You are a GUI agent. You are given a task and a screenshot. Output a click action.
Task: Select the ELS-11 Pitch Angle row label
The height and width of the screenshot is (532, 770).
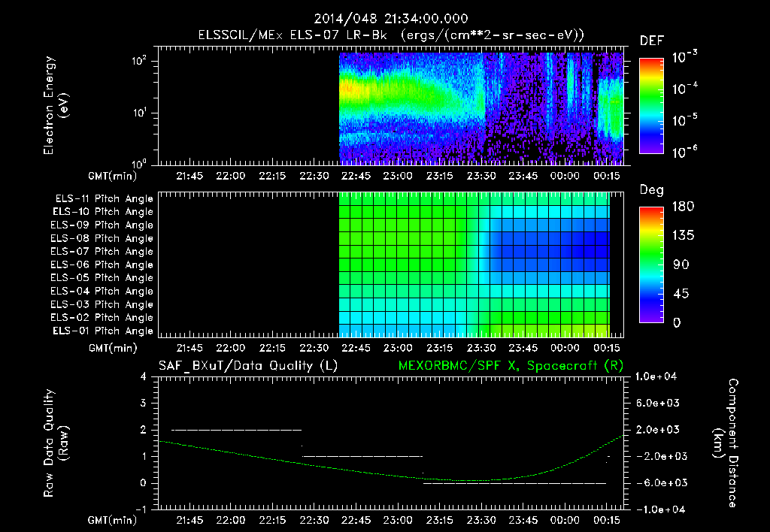104,199
